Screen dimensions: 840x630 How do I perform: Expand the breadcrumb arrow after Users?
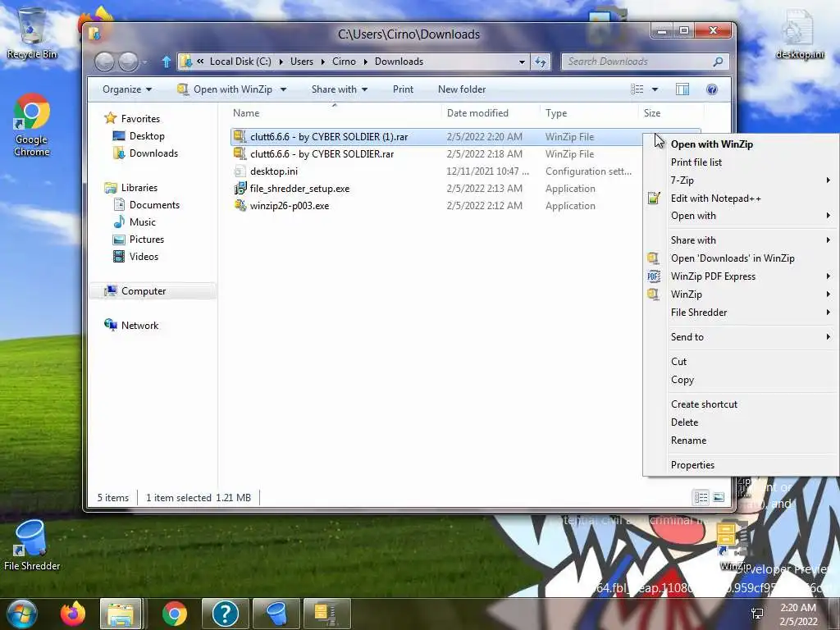(x=322, y=62)
